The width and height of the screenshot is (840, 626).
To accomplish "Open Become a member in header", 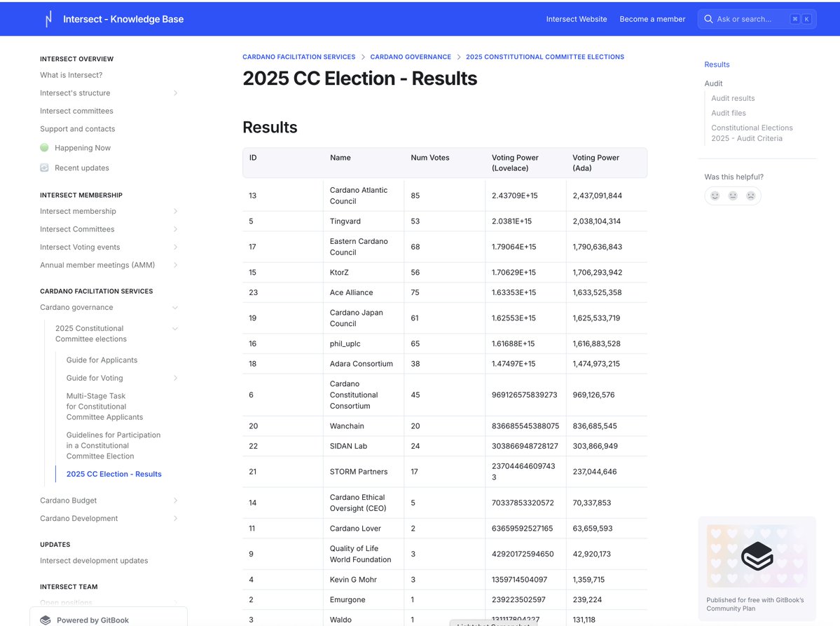I will coord(652,19).
